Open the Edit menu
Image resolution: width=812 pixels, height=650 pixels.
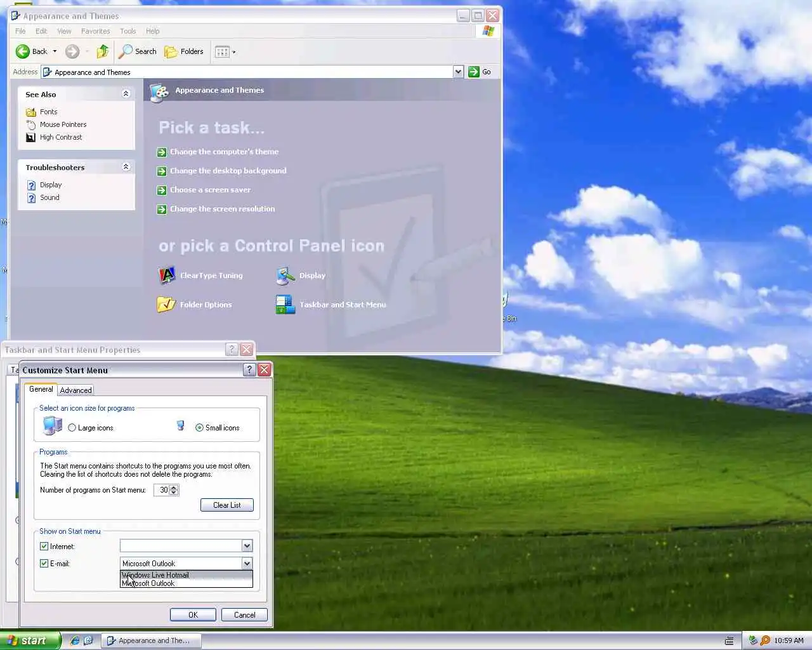pos(41,31)
